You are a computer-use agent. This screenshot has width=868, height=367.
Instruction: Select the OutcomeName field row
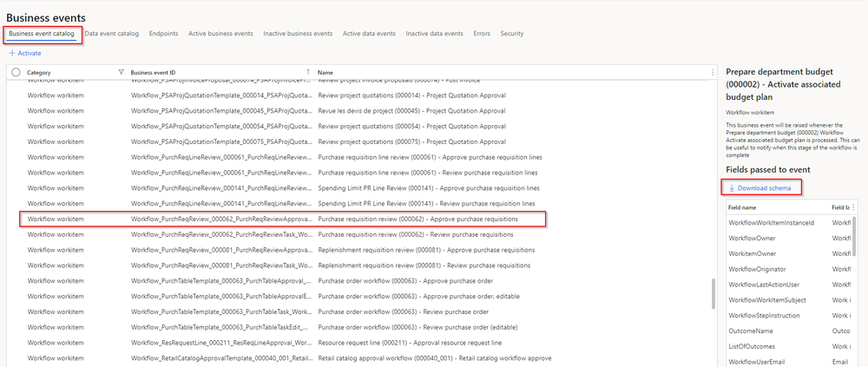789,331
